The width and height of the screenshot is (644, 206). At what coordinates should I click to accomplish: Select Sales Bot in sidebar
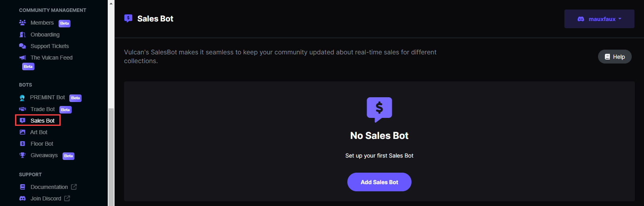point(38,120)
